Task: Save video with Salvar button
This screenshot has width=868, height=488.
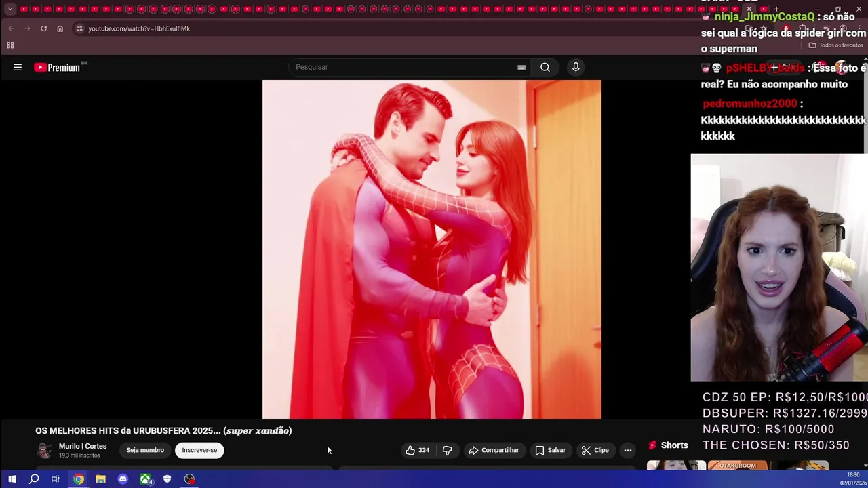Action: (550, 450)
